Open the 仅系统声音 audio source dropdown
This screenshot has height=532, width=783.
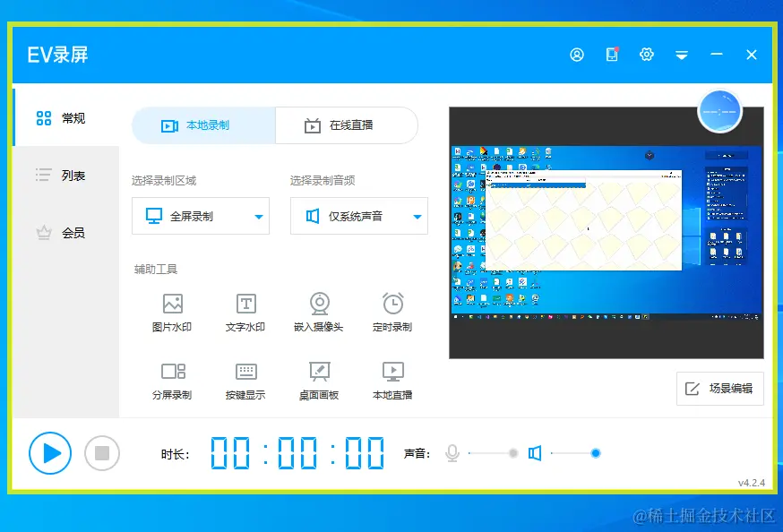pos(358,215)
